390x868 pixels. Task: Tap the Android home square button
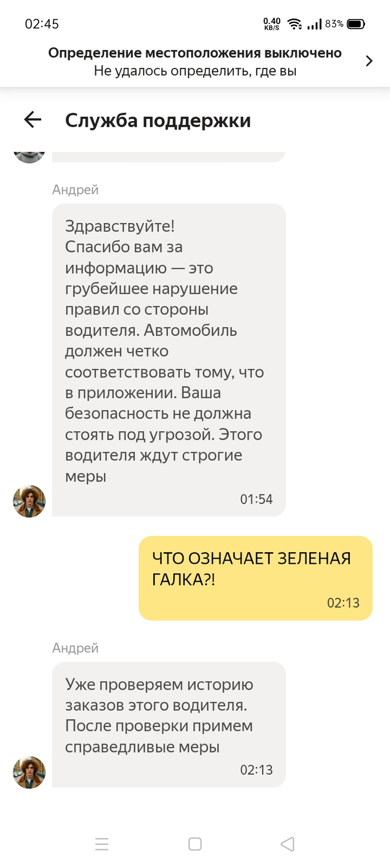195,844
